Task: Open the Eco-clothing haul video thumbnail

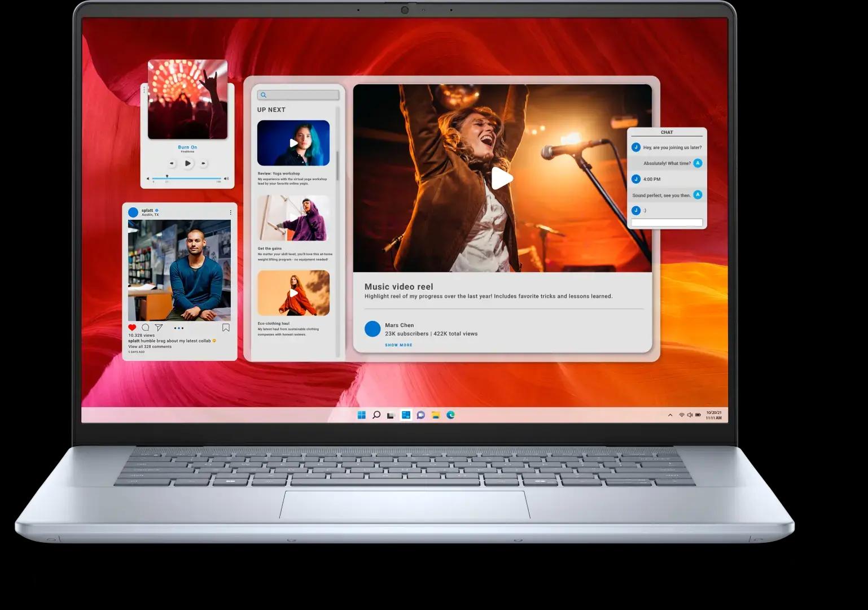Action: [293, 293]
